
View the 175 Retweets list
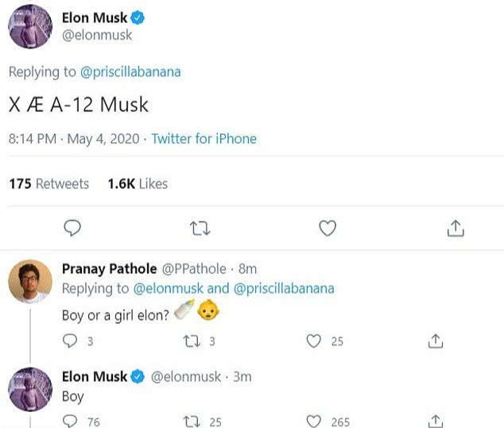(x=49, y=183)
